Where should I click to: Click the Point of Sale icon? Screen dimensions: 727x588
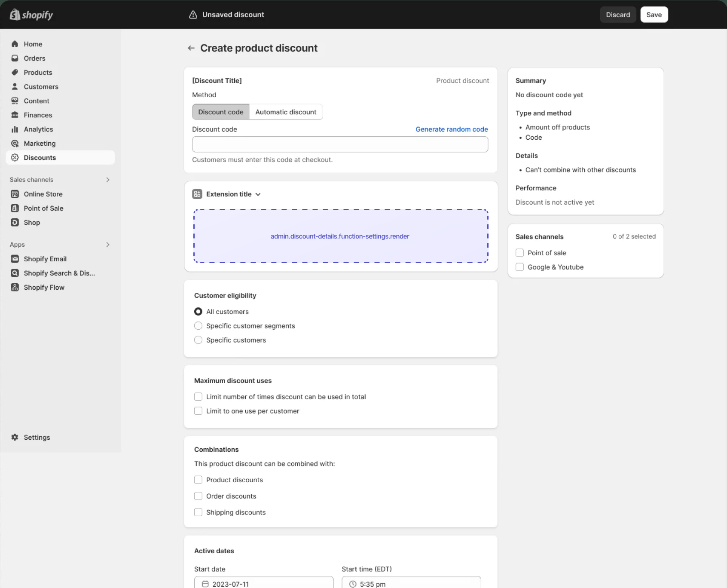click(x=15, y=208)
